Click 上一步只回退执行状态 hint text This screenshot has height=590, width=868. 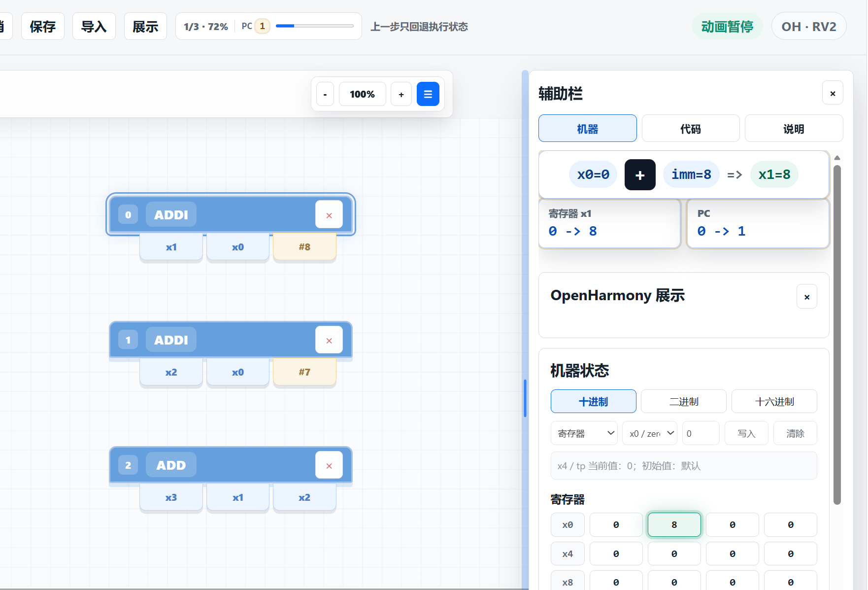pyautogui.click(x=419, y=27)
